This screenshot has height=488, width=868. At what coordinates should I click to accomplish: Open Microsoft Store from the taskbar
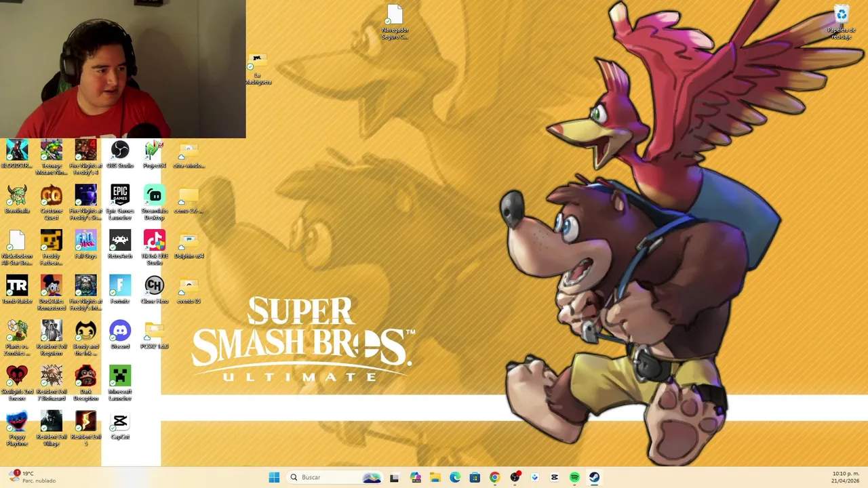475,477
